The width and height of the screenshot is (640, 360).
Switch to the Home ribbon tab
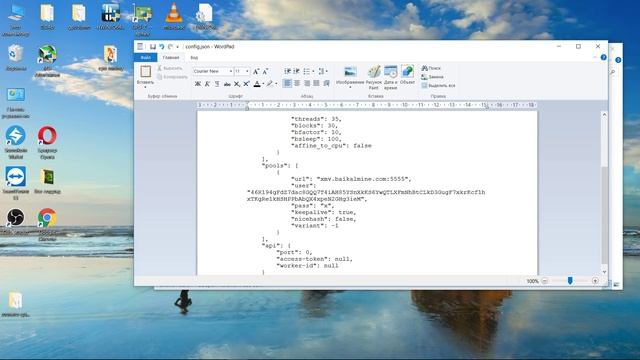tap(171, 58)
